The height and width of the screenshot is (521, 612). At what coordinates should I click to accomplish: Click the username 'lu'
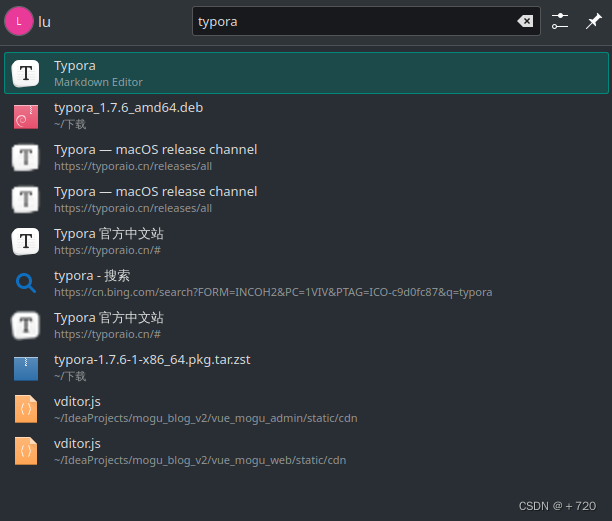(44, 22)
